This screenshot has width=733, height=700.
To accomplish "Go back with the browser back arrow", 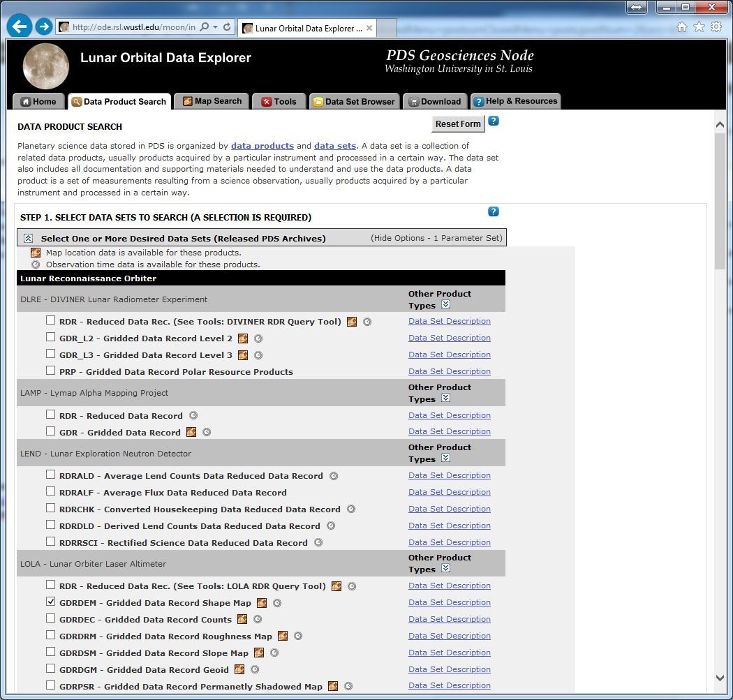I will tap(19, 26).
